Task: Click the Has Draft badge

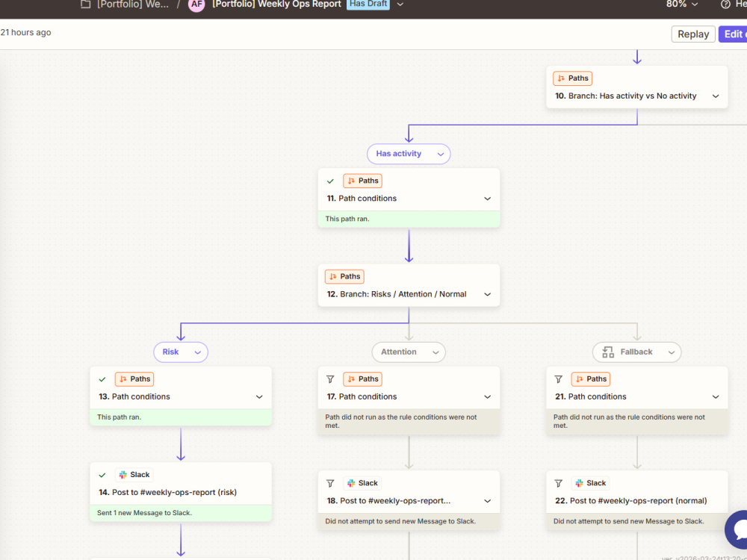Action: [368, 4]
